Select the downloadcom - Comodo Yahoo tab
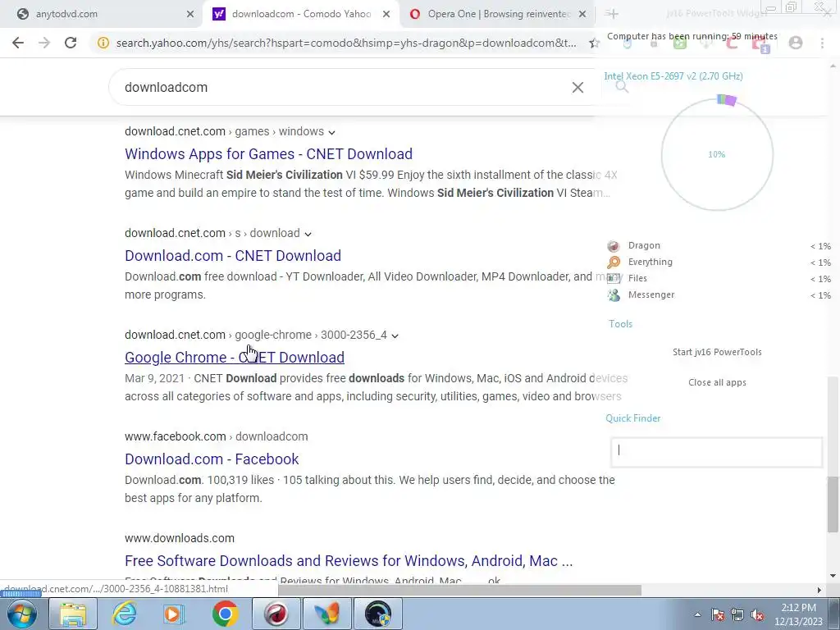This screenshot has height=630, width=840. click(302, 14)
